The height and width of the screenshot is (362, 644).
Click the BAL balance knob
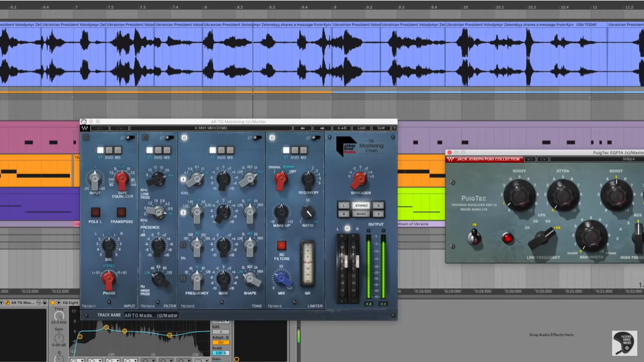tap(109, 246)
